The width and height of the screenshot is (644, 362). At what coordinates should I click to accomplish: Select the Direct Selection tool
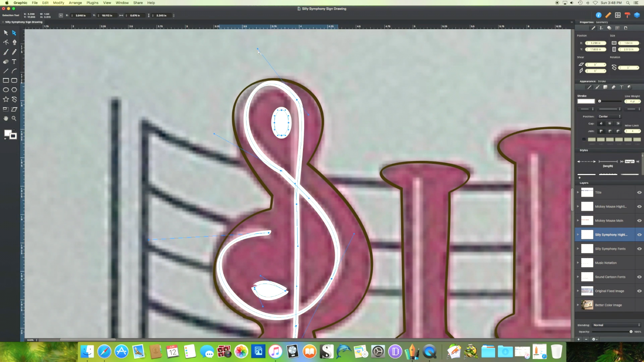[x=14, y=33]
